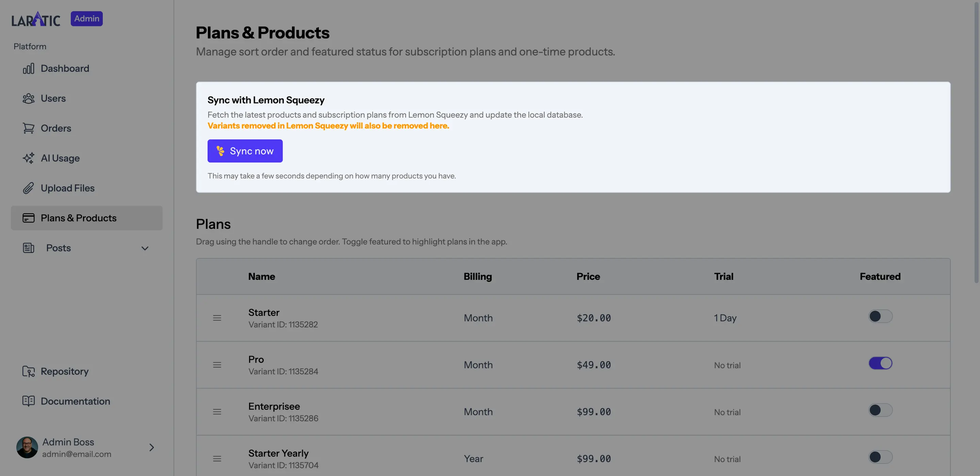
Task: Click the Admin Boss profile avatar
Action: pyautogui.click(x=27, y=447)
